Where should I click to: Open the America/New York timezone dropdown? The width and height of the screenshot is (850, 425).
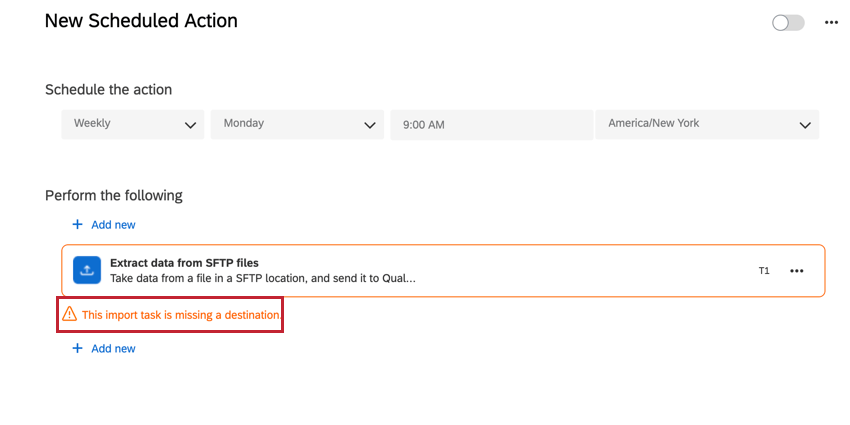coord(707,125)
